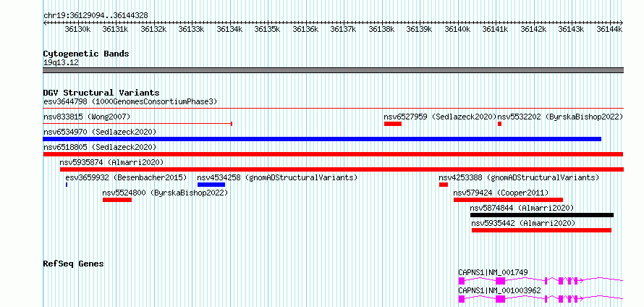Click the small red square under nsv5532202
Viewport: 644px width, 307px height.
coord(499,124)
